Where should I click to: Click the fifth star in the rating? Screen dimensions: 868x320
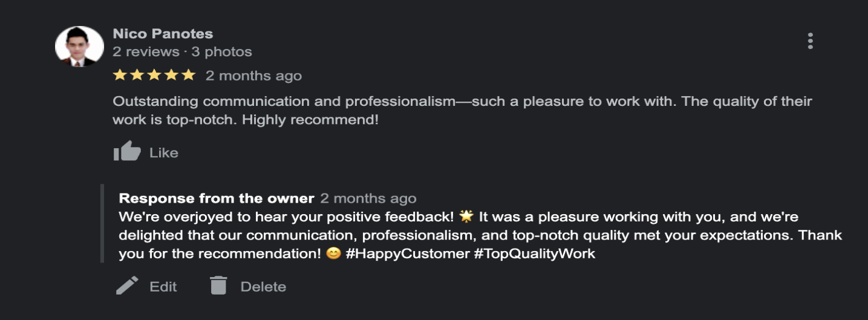(189, 75)
